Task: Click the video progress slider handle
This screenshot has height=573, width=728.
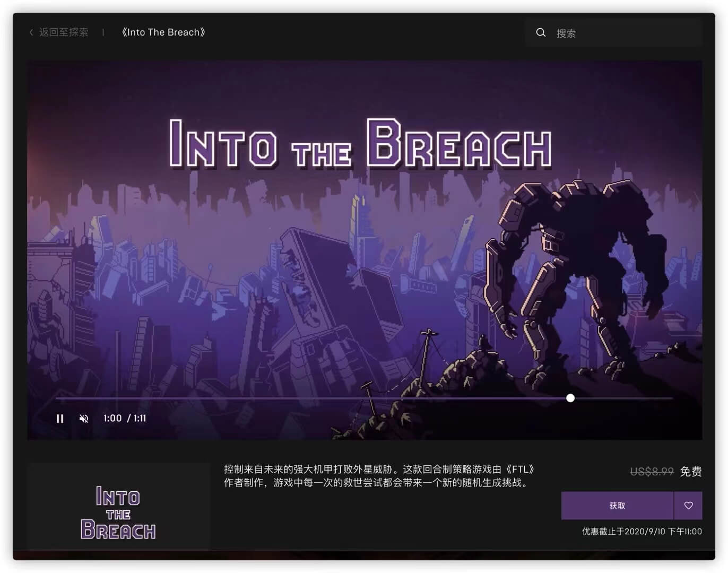Action: pos(570,398)
